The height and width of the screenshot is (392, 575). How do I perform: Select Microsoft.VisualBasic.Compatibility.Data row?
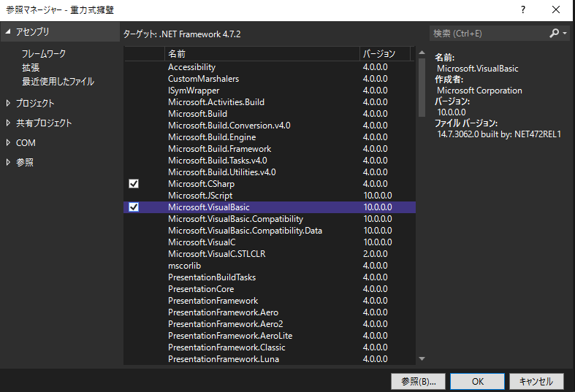click(x=270, y=231)
